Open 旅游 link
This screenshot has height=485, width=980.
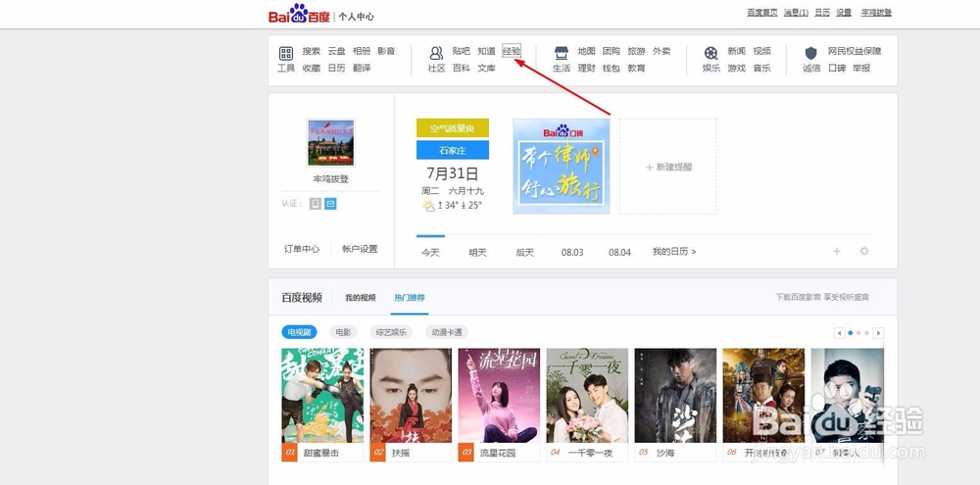636,51
